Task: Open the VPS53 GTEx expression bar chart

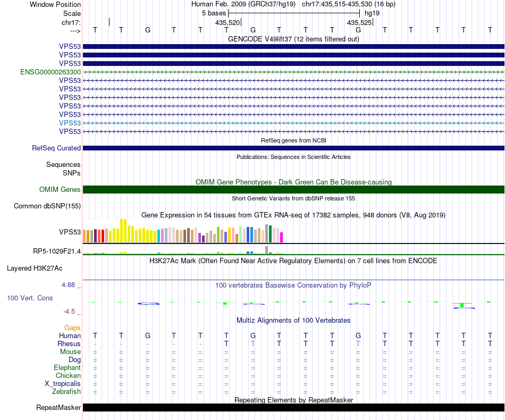Action: pyautogui.click(x=183, y=231)
